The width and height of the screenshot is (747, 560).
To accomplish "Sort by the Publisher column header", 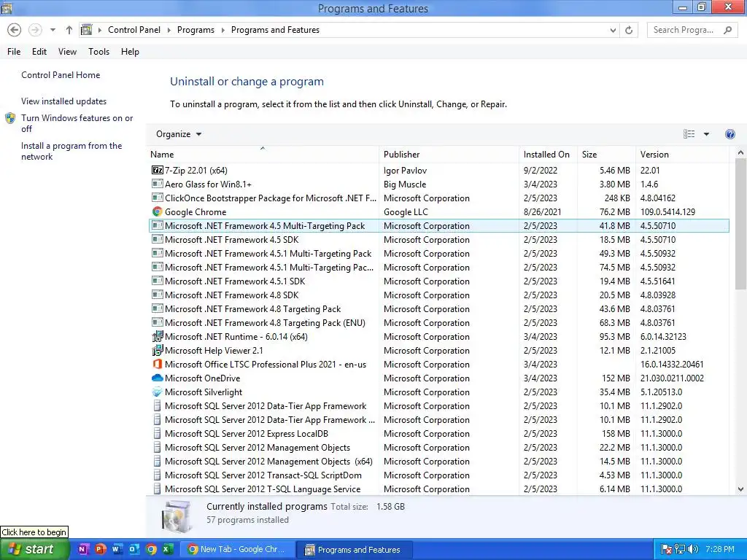I will pos(449,155).
